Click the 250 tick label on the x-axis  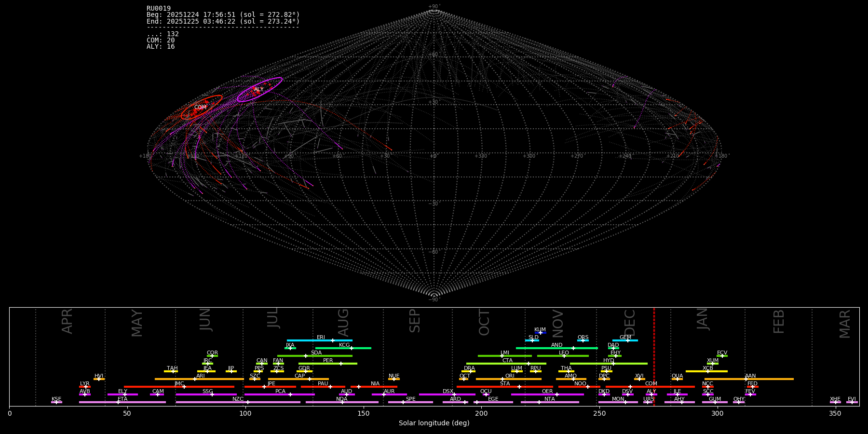(x=599, y=414)
